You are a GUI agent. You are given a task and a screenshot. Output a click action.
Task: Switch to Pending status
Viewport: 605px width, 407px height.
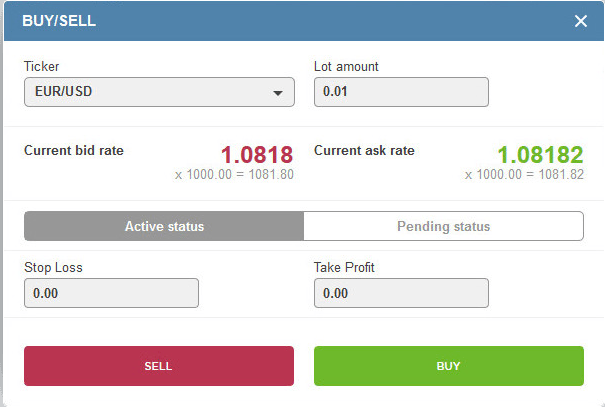tap(443, 226)
